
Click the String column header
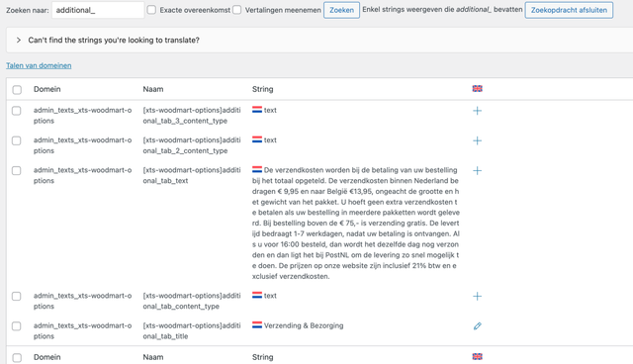tap(263, 89)
